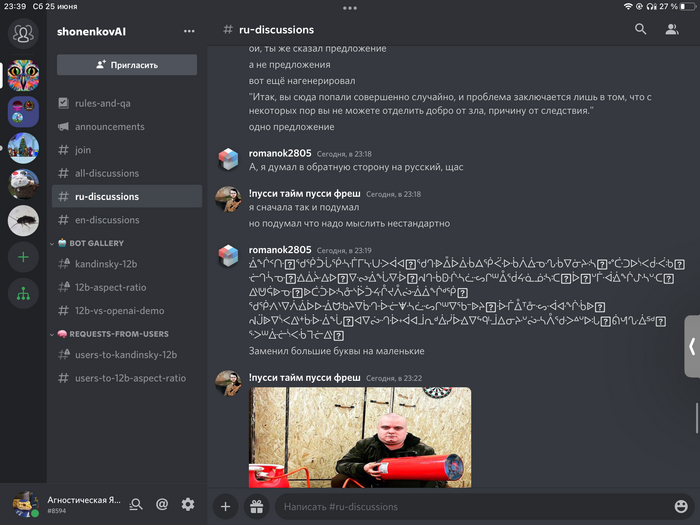Viewport: 700px width, 525px height.
Task: Open the users-to-12b-aspect-ratio channel
Action: pyautogui.click(x=127, y=378)
